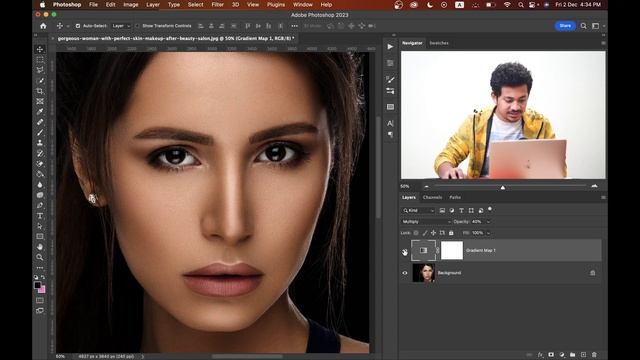Select the Type tool
640x360 pixels.
(40, 216)
